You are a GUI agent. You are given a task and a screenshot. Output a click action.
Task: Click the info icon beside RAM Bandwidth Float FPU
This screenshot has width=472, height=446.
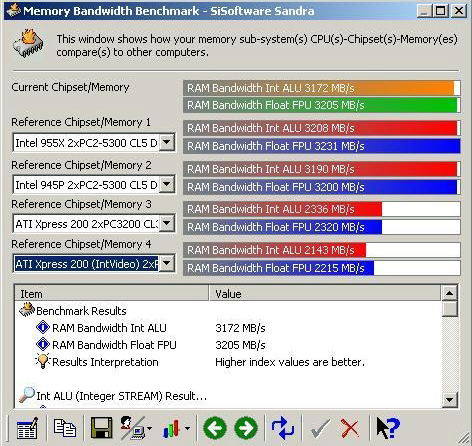click(43, 344)
